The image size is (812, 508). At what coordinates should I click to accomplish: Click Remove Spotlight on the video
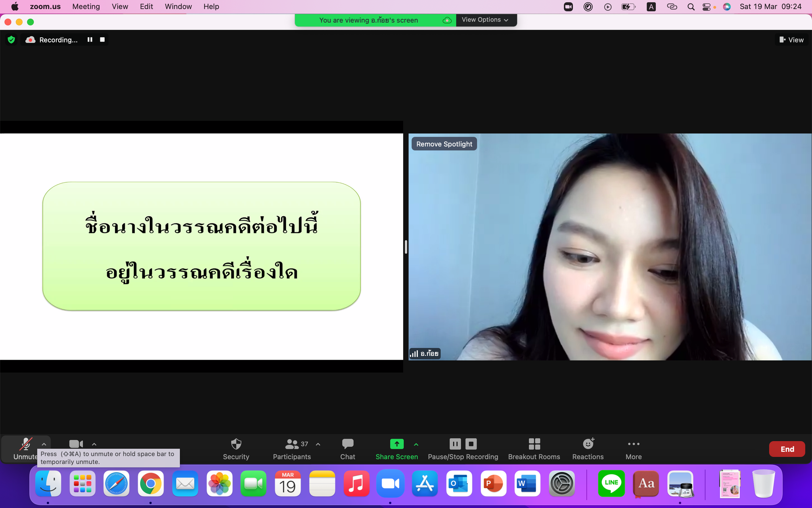pos(444,144)
